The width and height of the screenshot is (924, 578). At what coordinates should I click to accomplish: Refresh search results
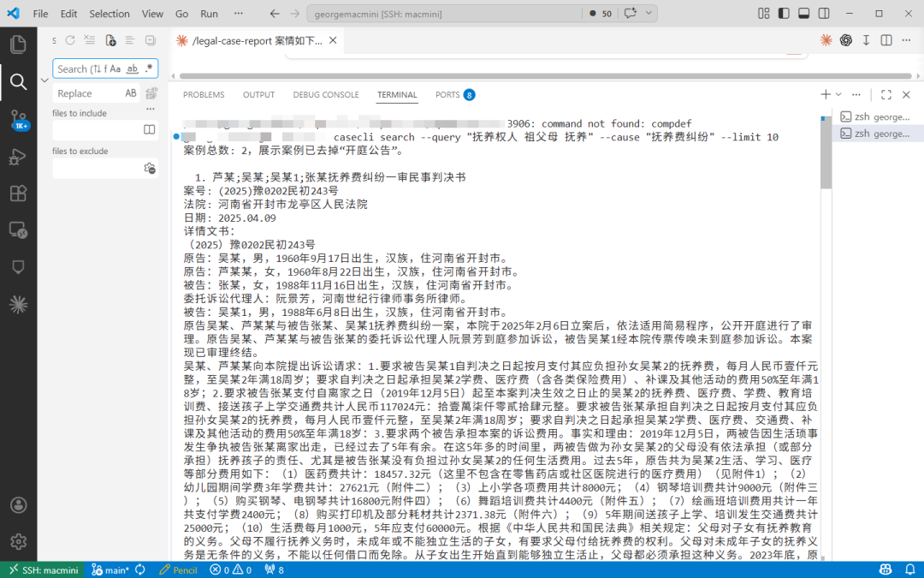[x=70, y=40]
